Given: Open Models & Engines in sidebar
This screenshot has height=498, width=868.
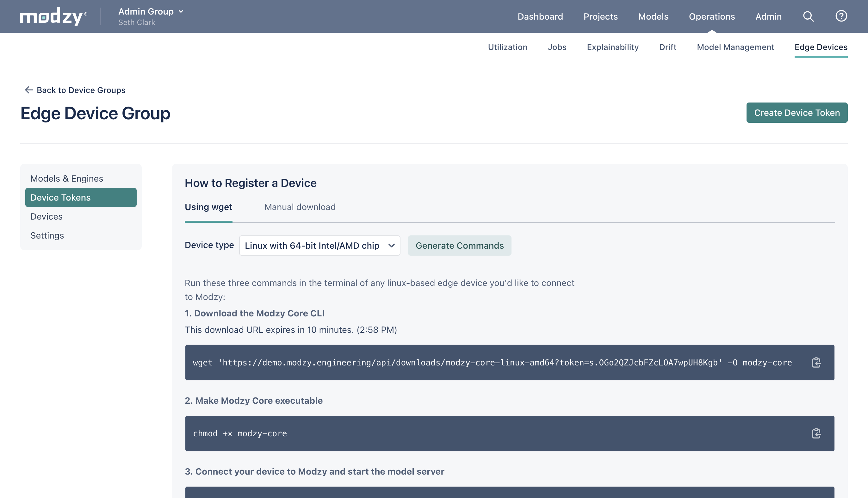Looking at the screenshot, I should click(67, 178).
